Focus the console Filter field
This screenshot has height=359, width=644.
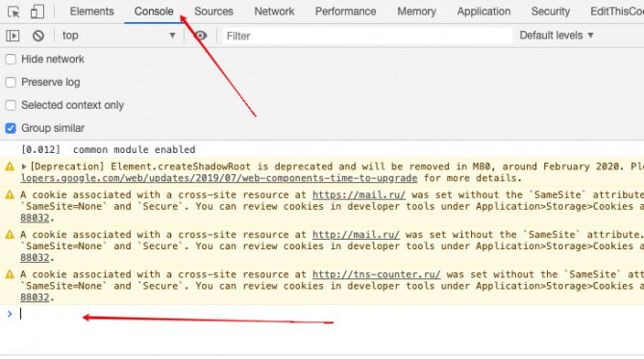(367, 36)
